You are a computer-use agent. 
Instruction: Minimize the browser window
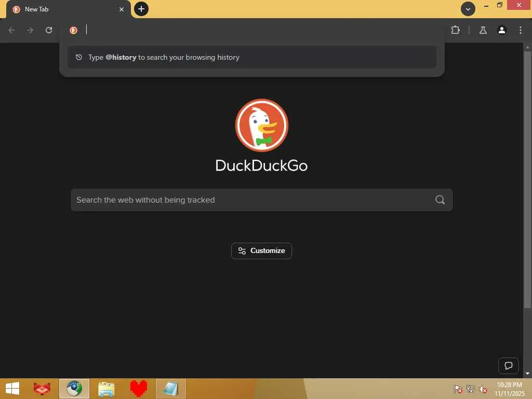coord(486,6)
